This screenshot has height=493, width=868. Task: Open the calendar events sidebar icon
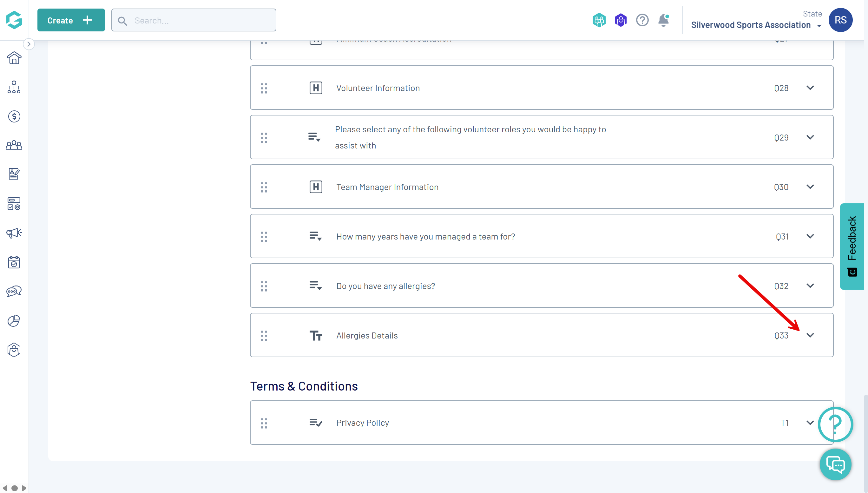(14, 262)
